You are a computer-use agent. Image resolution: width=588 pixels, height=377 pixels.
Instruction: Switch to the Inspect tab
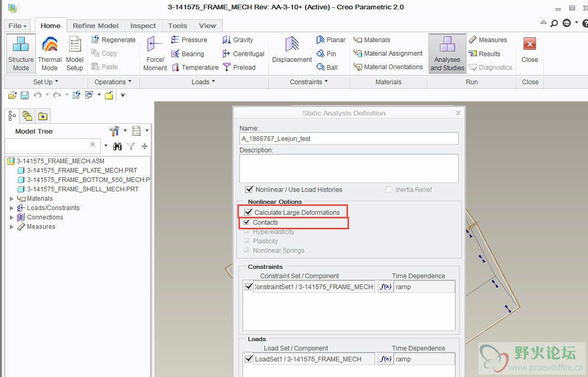tap(143, 25)
